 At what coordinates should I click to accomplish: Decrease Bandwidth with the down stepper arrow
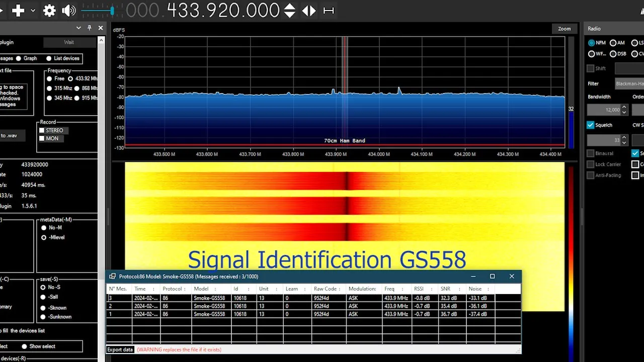[624, 113]
